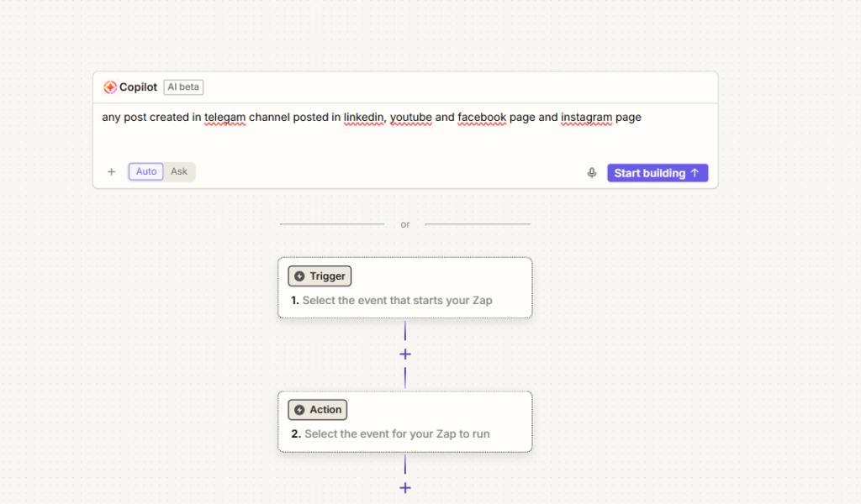This screenshot has width=861, height=504.
Task: Click the plus-circle icon on the Trigger badge
Action: pos(299,276)
